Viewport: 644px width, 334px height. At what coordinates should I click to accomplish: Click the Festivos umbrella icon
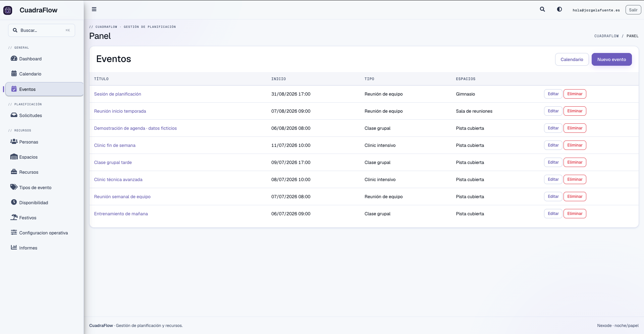pos(14,217)
